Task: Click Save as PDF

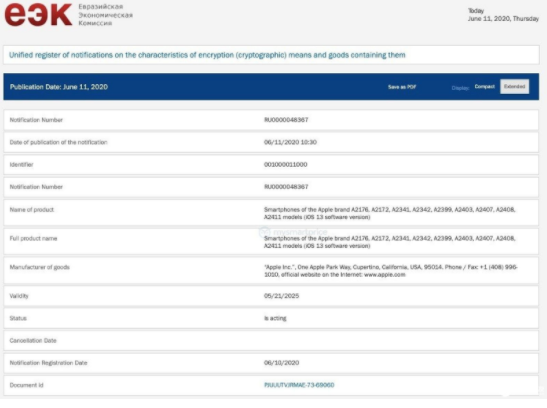Action: (402, 87)
